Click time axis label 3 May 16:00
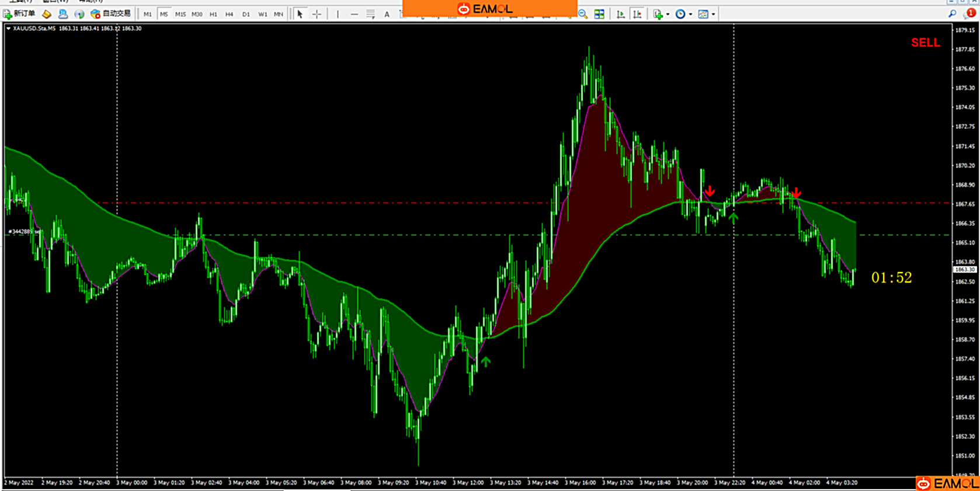Screen dimensions: 980x491 [x=581, y=483]
